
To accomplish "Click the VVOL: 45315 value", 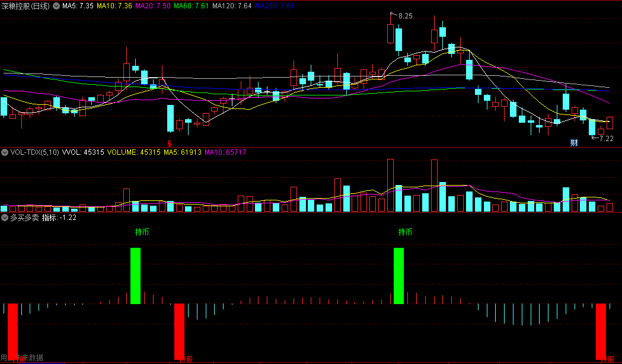I will [x=83, y=152].
